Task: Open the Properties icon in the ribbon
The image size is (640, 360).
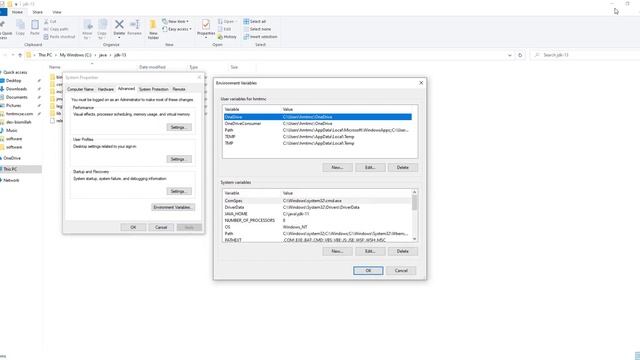Action: (x=206, y=24)
